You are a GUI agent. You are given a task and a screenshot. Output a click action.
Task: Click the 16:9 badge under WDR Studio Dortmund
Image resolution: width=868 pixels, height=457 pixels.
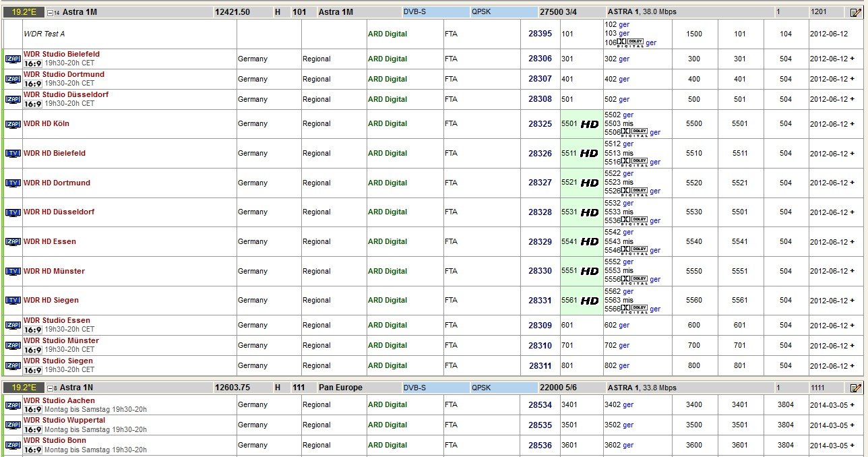point(33,84)
